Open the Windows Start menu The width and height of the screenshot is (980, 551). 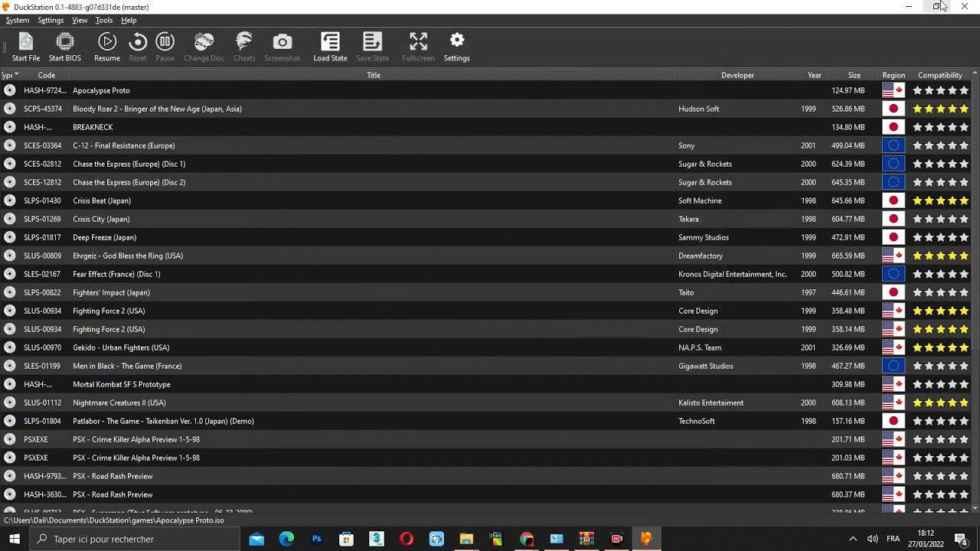click(15, 539)
